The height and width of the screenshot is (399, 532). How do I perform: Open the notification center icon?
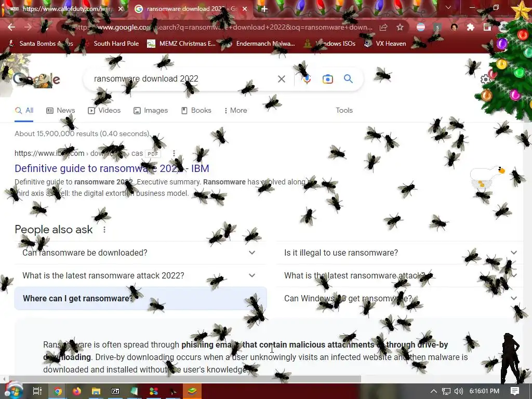click(x=515, y=391)
